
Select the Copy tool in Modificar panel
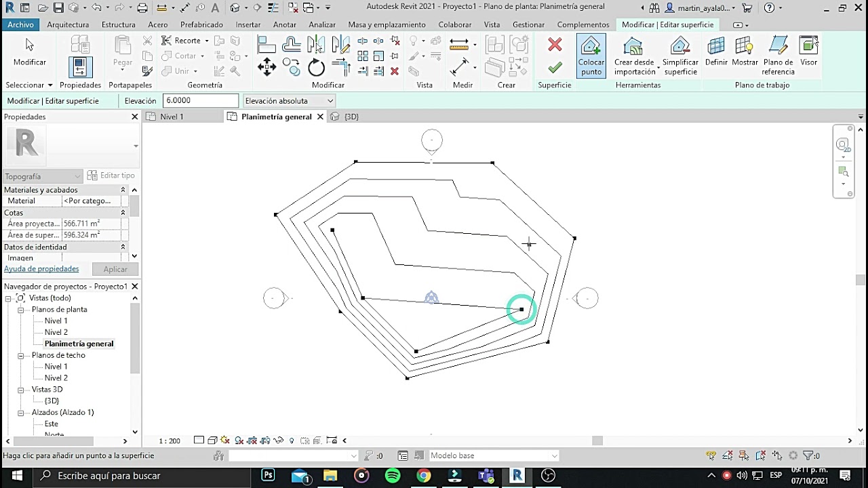[292, 66]
